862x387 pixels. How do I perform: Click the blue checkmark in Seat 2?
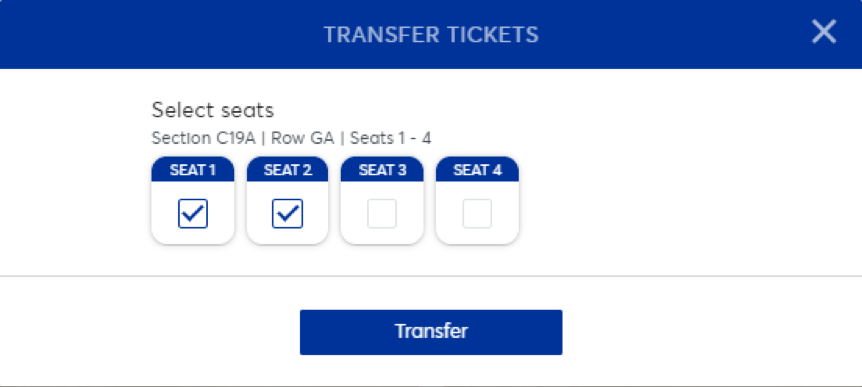288,213
